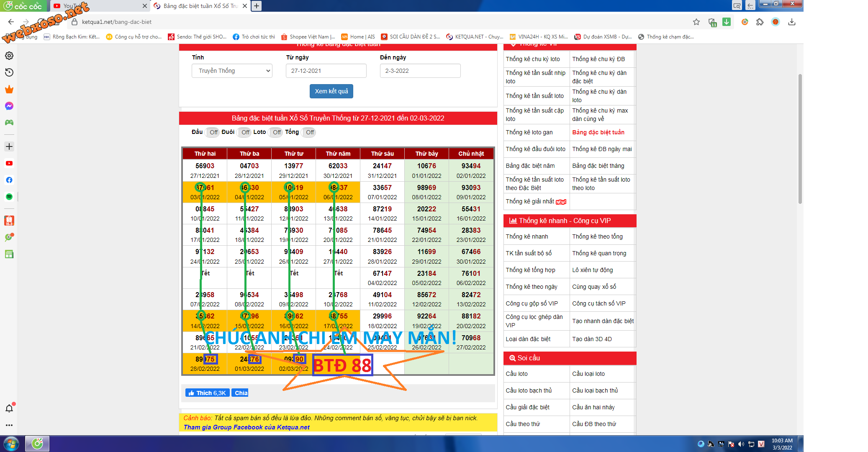This screenshot has height=452, width=868.
Task: Open Tạo dàn 3D 4D link
Action: [x=592, y=339]
